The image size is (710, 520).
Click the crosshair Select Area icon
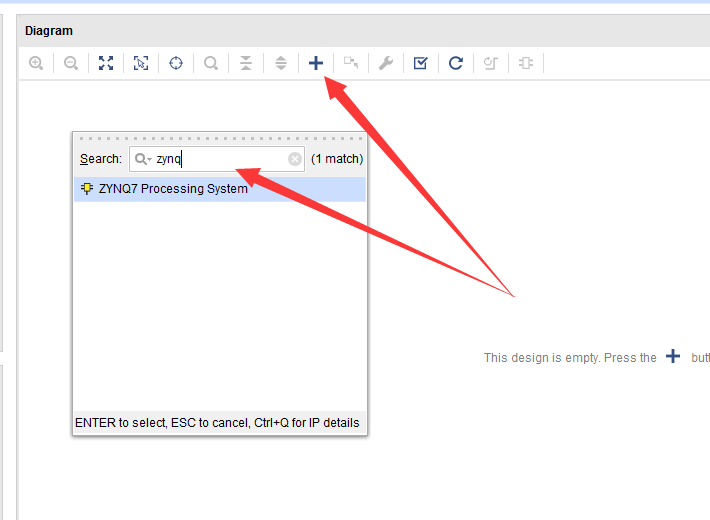point(176,63)
